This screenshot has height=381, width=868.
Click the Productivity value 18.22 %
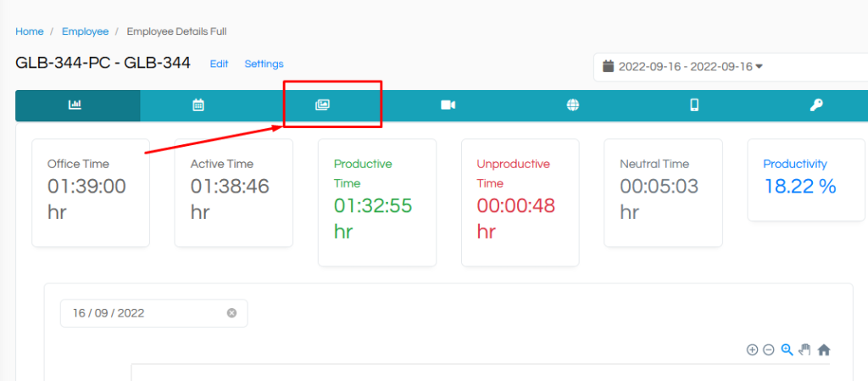800,187
